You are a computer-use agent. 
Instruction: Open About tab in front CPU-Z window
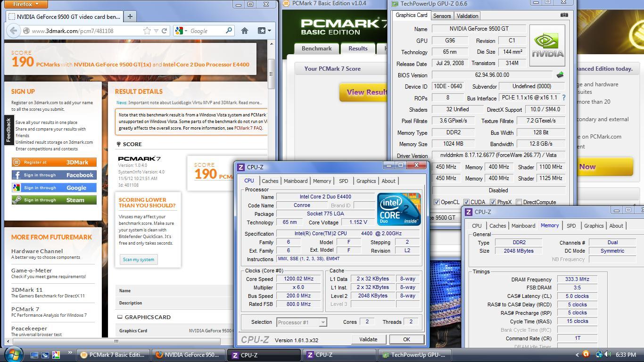[x=388, y=181]
